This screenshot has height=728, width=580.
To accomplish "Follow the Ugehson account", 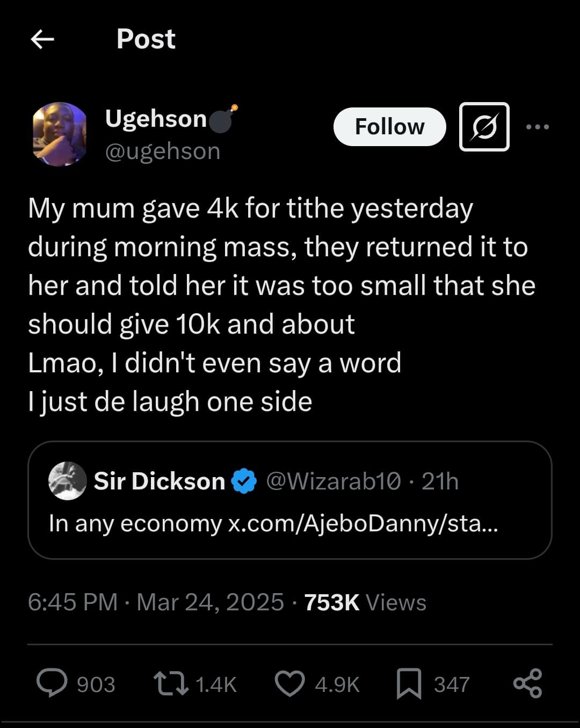I will (389, 127).
